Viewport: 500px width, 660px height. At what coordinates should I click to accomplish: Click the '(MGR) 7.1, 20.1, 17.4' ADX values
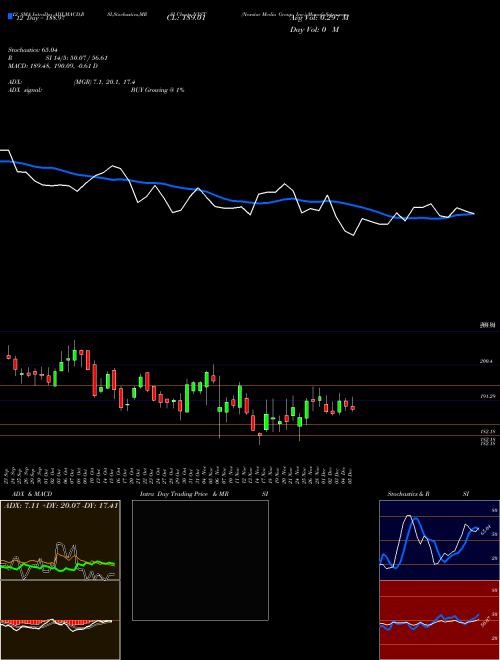point(104,82)
